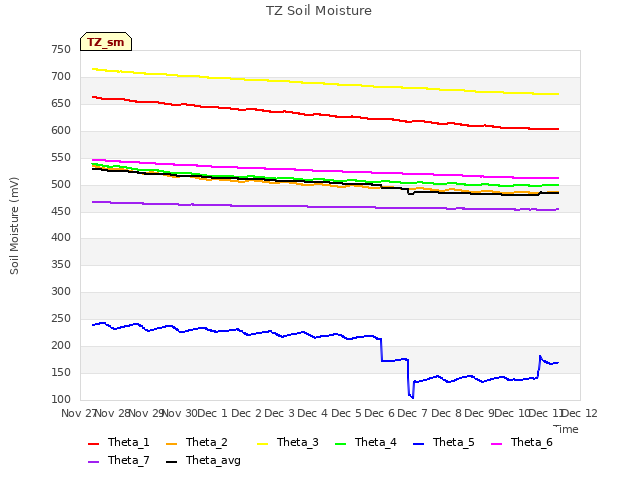
Task: Click the Soil Moisture (mV) axis label
Action: pyautogui.click(x=14, y=225)
